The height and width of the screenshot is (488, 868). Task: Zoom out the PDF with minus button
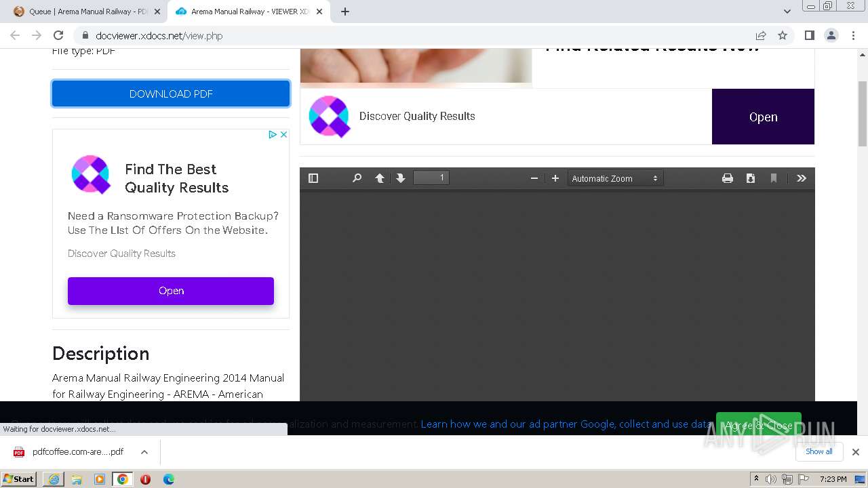pyautogui.click(x=534, y=178)
